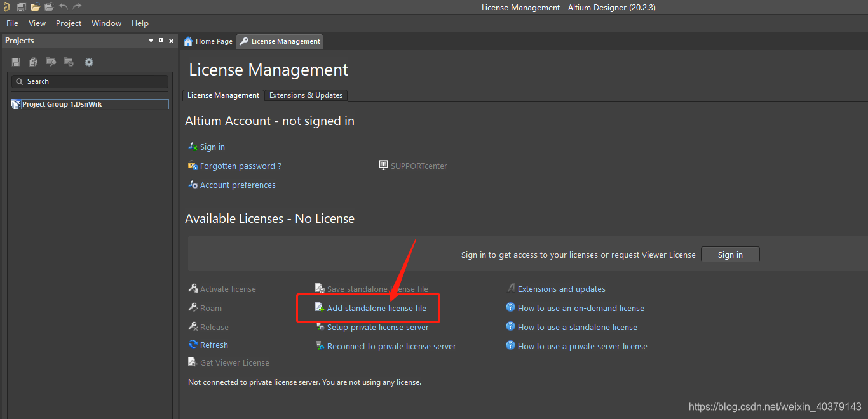Click the Compile documents icon in Projects panel
The width and height of the screenshot is (868, 419).
coord(33,62)
